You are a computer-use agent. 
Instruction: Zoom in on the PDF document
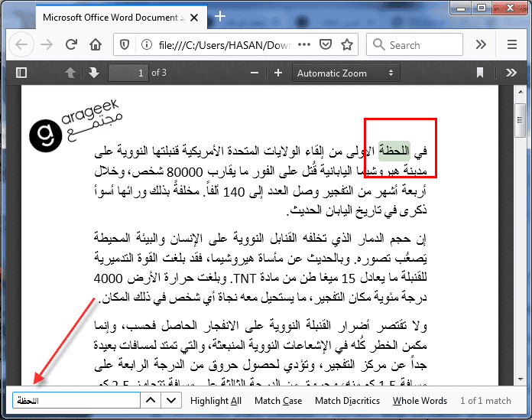(x=278, y=73)
